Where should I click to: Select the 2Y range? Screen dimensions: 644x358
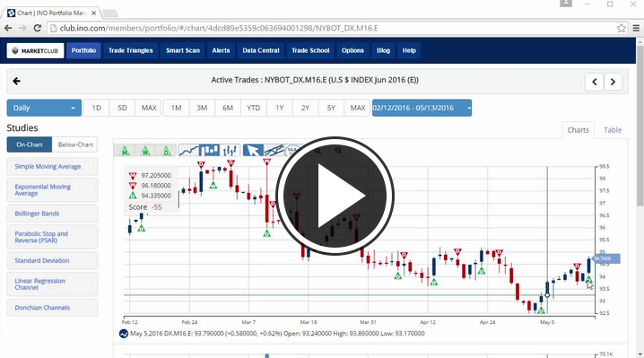click(305, 108)
